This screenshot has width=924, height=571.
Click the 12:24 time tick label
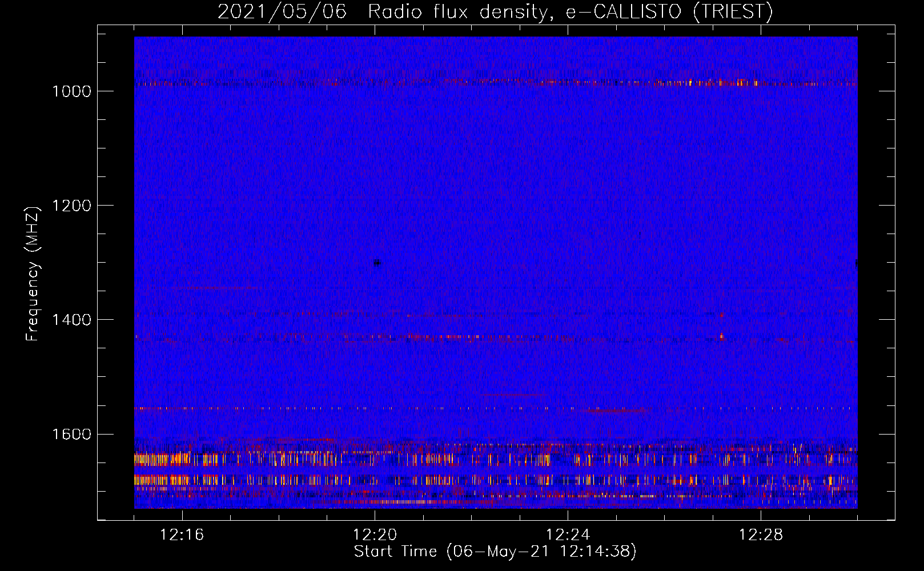coord(568,535)
